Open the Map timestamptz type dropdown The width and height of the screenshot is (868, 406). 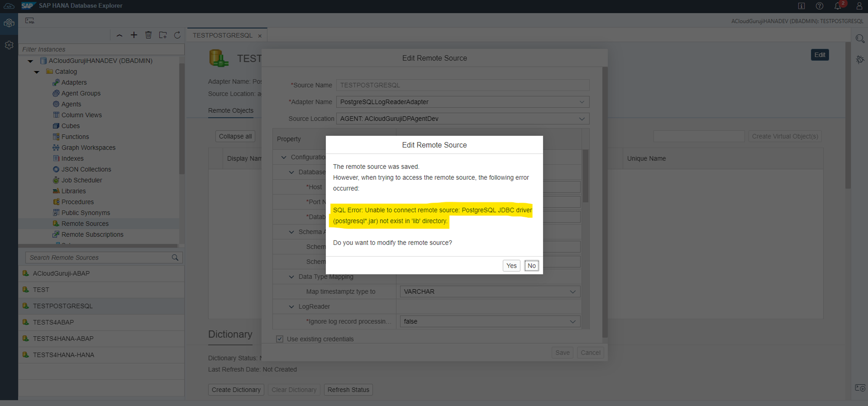point(572,292)
